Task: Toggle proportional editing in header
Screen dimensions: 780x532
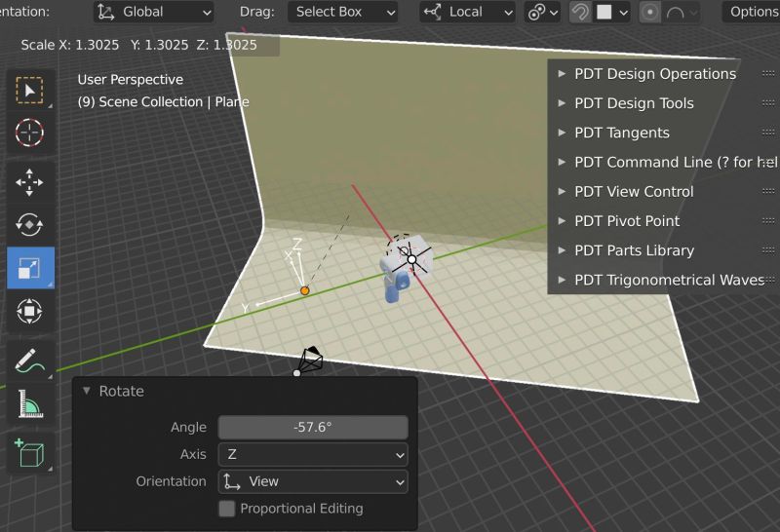Action: point(649,12)
